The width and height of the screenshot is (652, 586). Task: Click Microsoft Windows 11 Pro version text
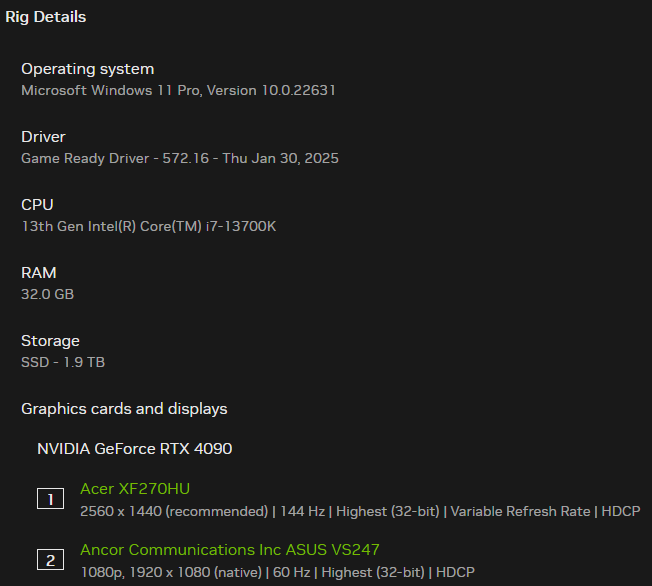tap(178, 90)
